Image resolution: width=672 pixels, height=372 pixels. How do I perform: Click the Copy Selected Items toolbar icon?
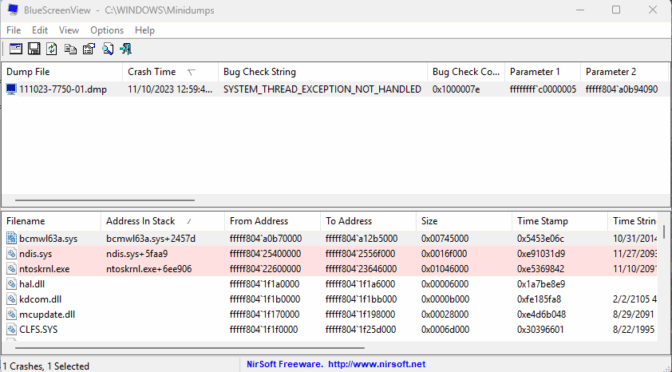(x=70, y=49)
